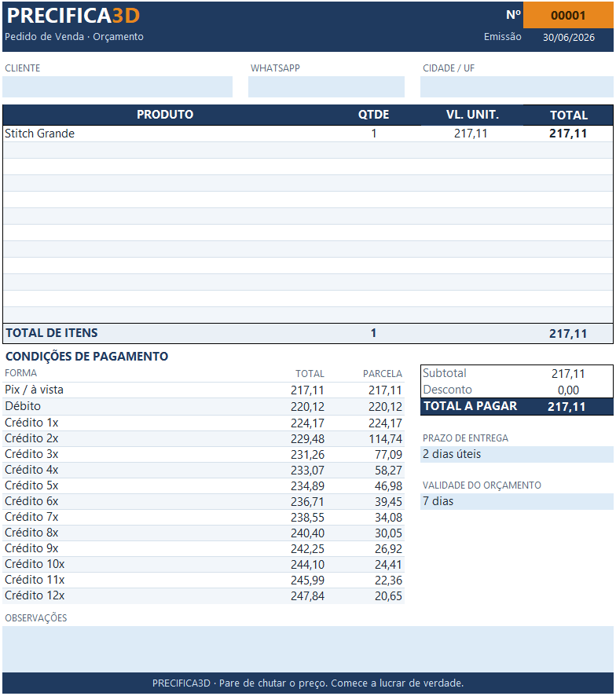
Task: Select the PRODUTO column header
Action: 165,115
